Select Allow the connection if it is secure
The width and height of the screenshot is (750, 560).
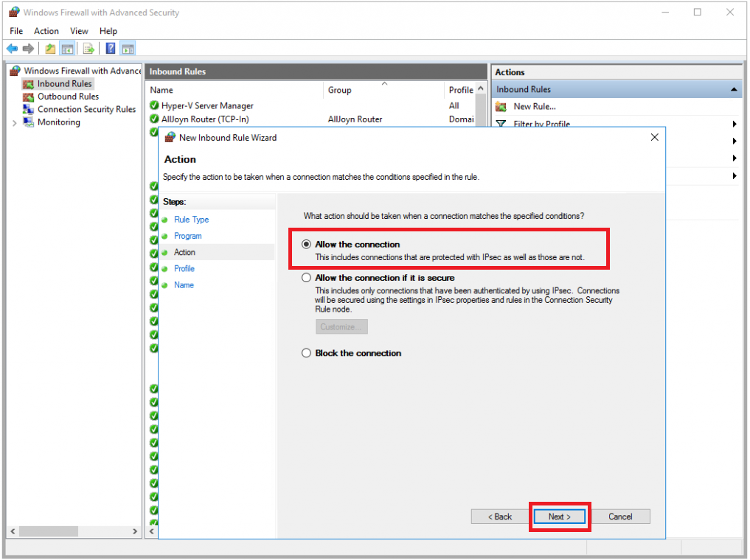306,278
